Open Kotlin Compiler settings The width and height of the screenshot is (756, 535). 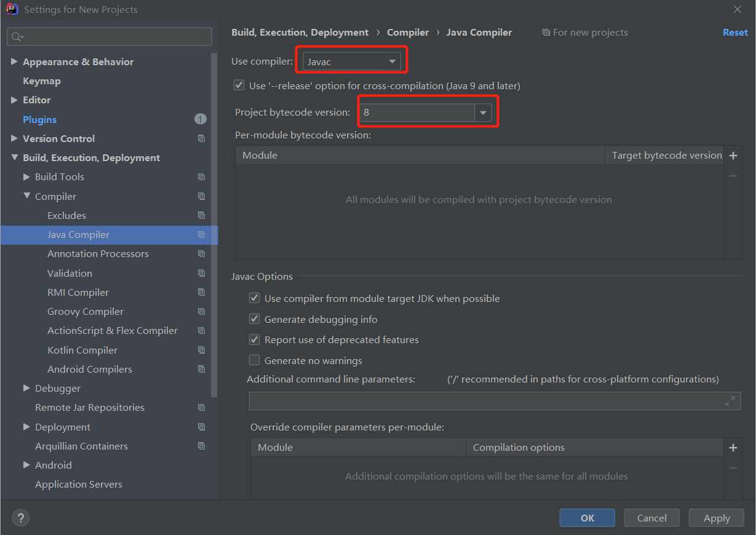coord(82,351)
